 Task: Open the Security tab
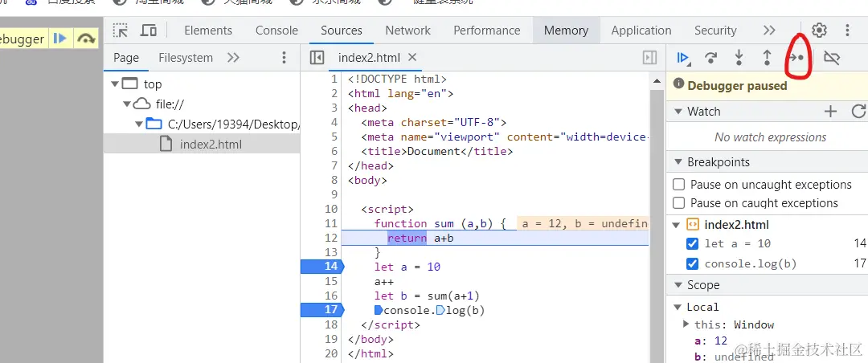715,31
